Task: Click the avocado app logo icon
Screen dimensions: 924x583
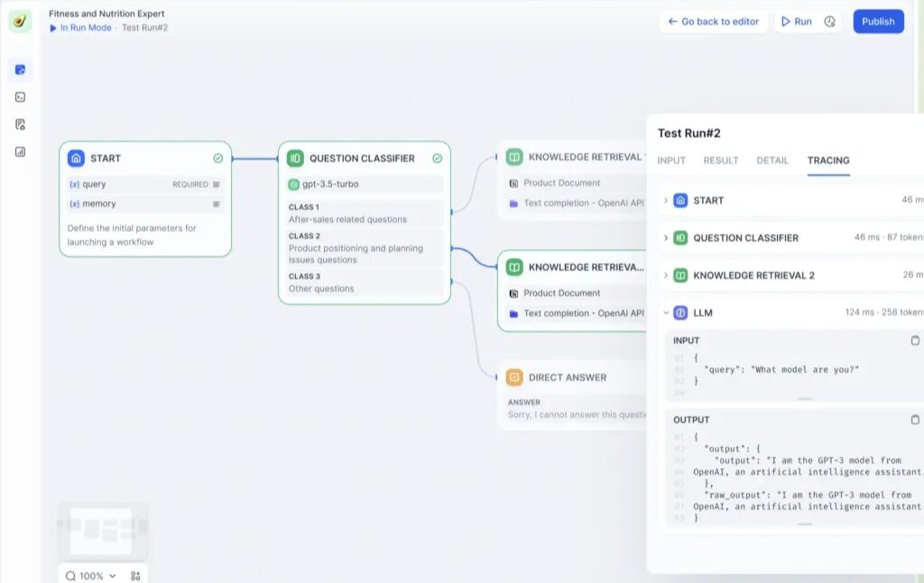Action: click(x=20, y=22)
